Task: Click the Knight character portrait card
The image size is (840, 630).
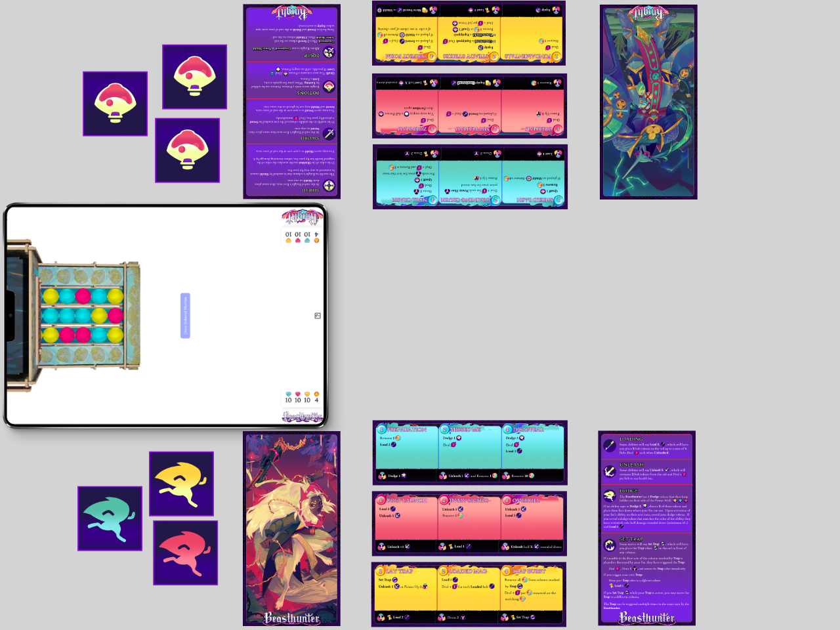Action: [x=648, y=102]
